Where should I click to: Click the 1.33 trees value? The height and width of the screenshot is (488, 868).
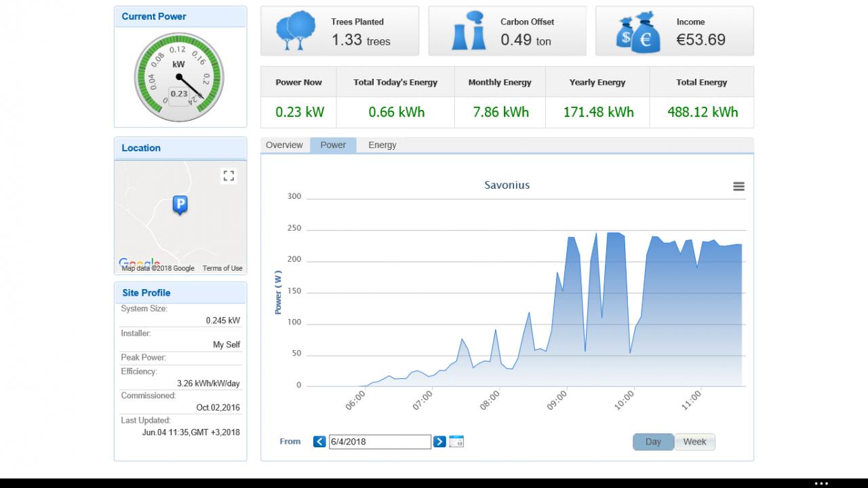point(361,40)
